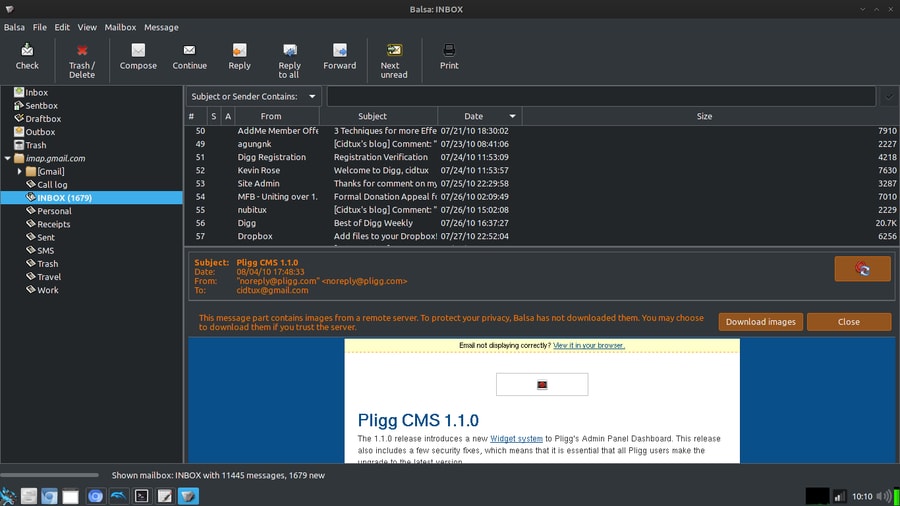
Task: Open the Call log Gmail folder
Action: 52,185
